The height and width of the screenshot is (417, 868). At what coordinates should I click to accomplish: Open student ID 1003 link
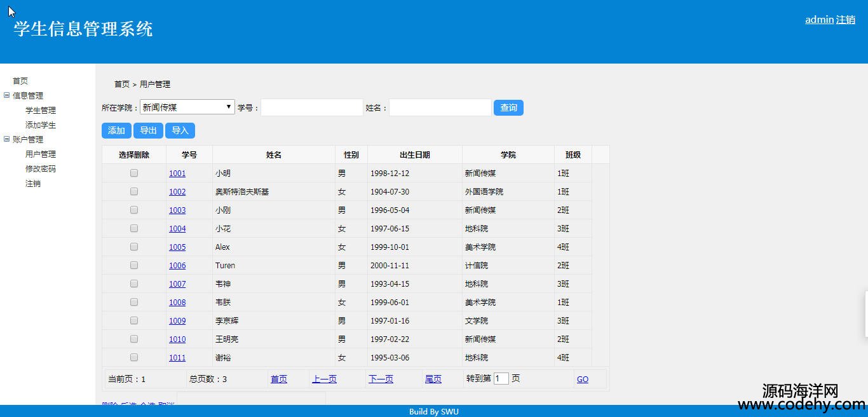(177, 210)
